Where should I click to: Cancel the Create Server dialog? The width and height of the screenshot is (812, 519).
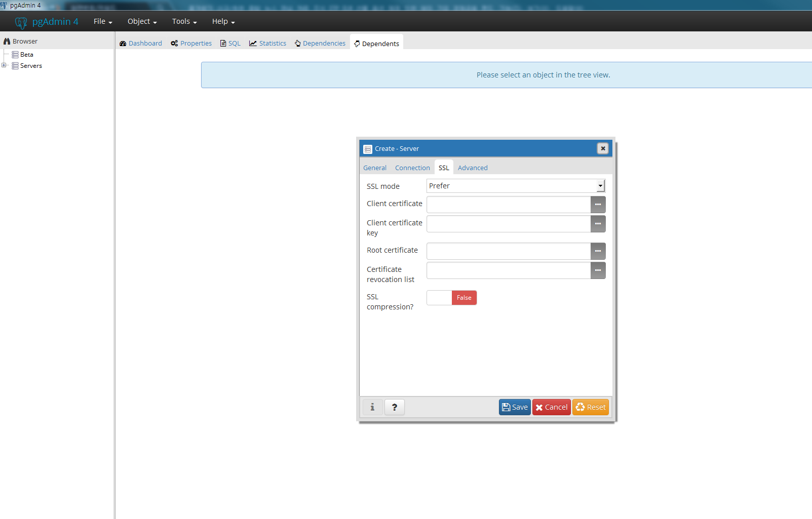coord(551,407)
